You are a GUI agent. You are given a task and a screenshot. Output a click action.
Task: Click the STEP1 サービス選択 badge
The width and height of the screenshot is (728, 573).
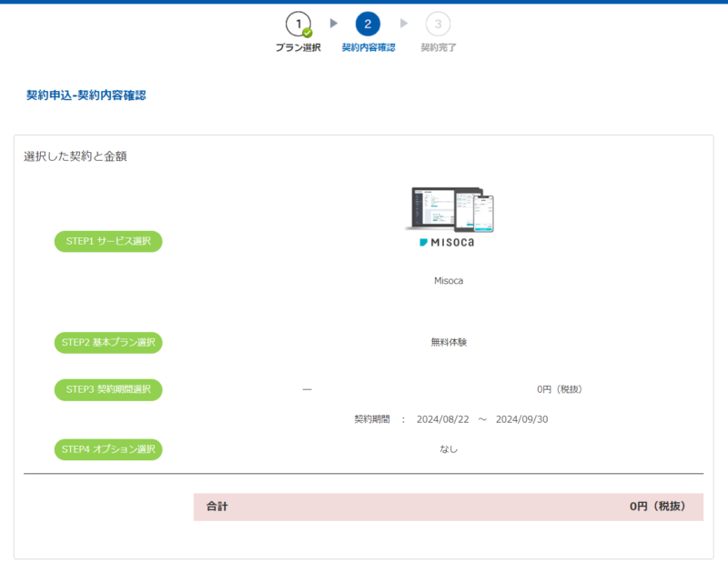[x=108, y=241]
